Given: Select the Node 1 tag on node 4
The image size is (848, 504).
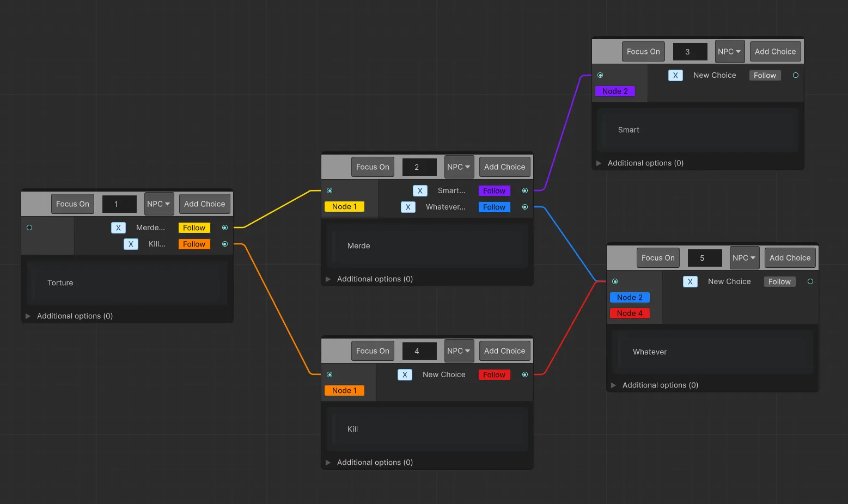Looking at the screenshot, I should [344, 390].
